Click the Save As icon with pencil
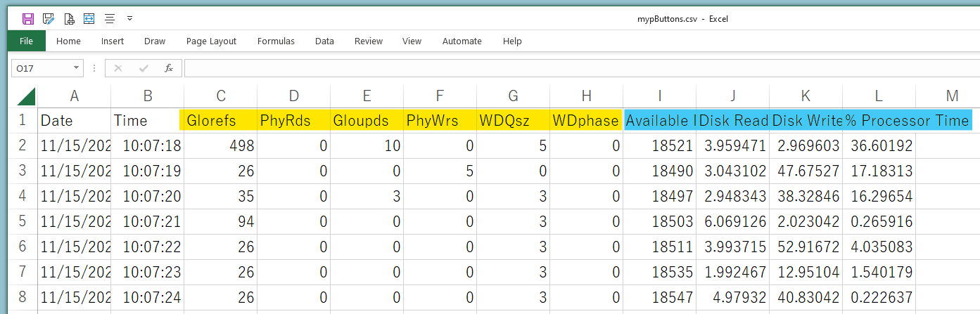The height and width of the screenshot is (314, 980). click(49, 19)
